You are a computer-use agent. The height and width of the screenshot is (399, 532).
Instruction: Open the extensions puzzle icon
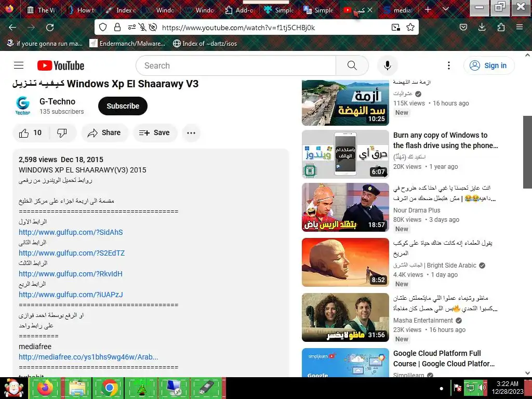coord(501,28)
